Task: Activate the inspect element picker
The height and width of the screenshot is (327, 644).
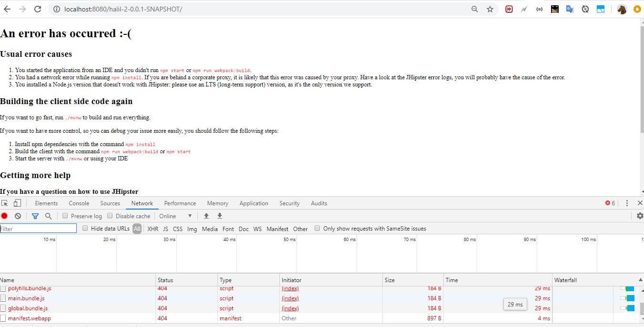Action: click(x=5, y=203)
